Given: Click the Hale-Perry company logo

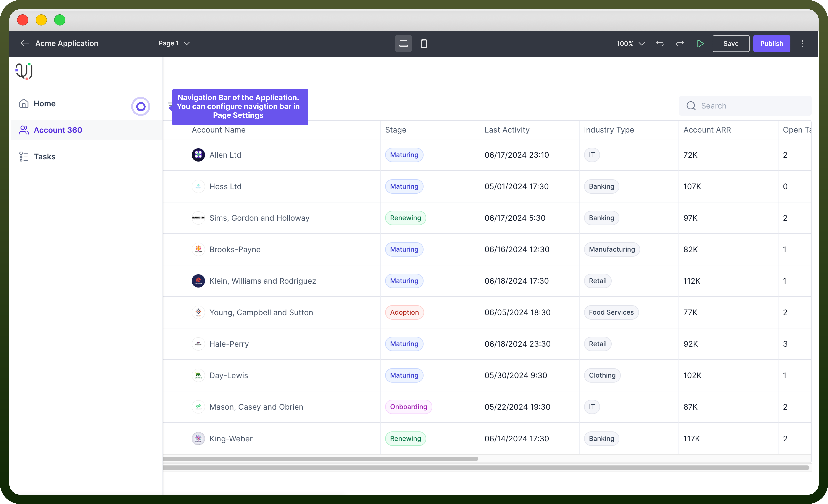Looking at the screenshot, I should (198, 344).
